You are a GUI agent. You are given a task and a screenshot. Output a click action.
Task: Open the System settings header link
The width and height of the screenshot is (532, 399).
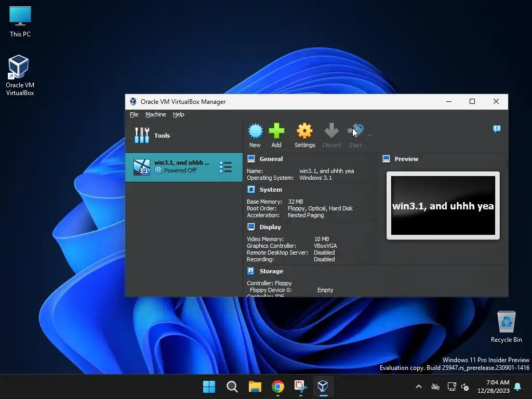pyautogui.click(x=271, y=189)
